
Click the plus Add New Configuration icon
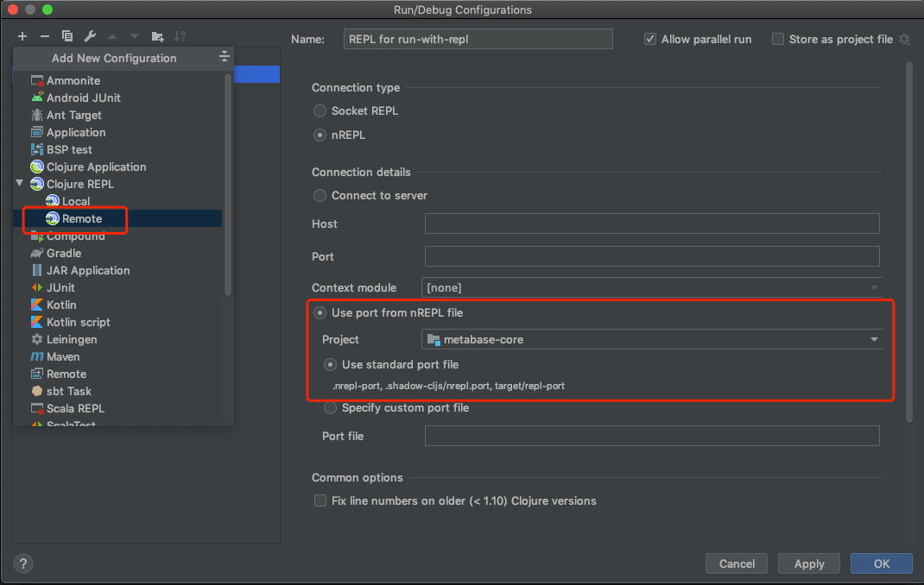click(x=22, y=36)
